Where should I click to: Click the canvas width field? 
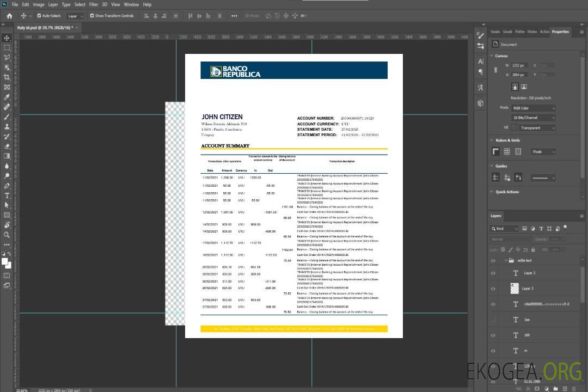point(520,65)
